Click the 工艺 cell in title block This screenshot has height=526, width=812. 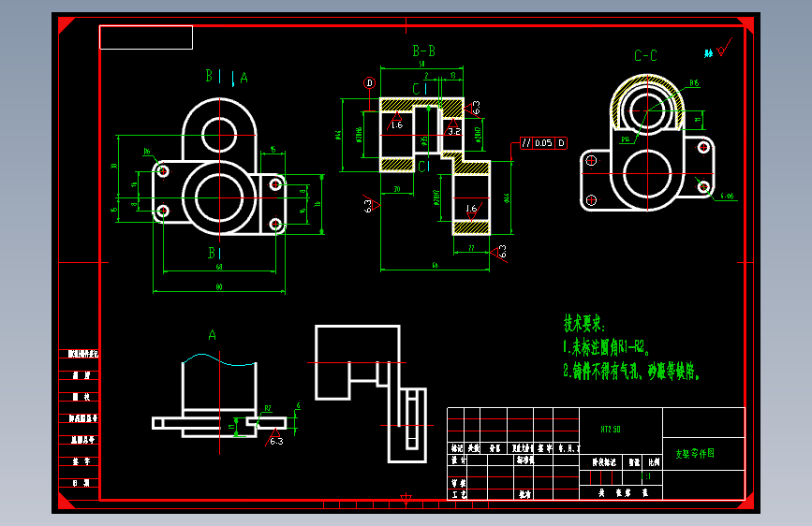click(458, 494)
